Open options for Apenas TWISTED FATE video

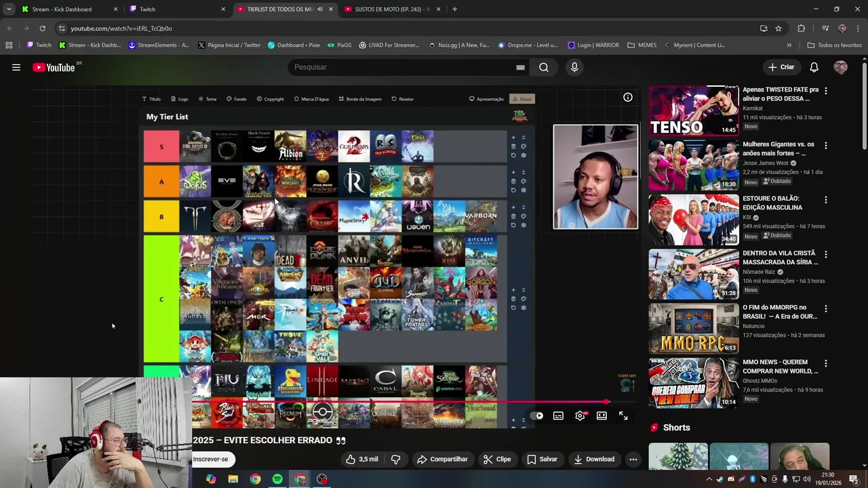point(825,90)
